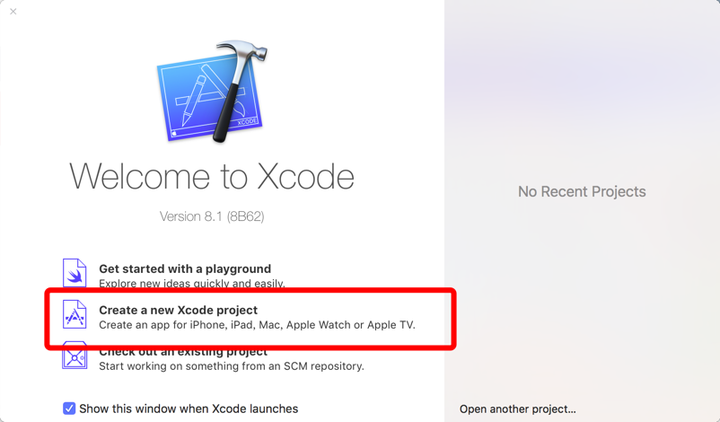Select 'Get started with a playground' title
Image resolution: width=720 pixels, height=422 pixels.
pos(185,269)
